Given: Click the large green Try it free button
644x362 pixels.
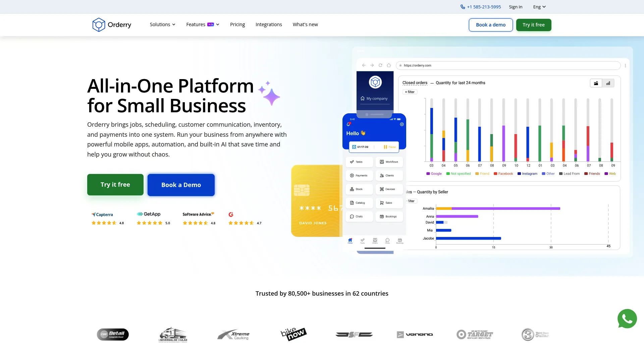Looking at the screenshot, I should pyautogui.click(x=115, y=185).
